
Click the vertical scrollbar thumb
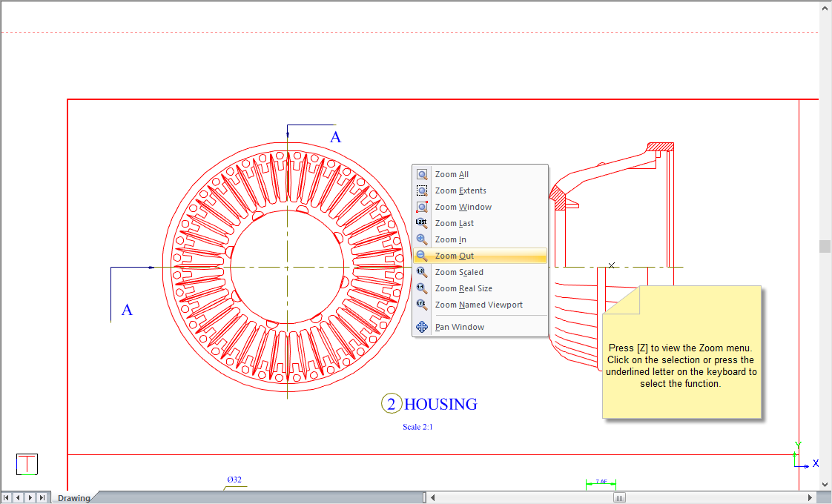(x=825, y=247)
